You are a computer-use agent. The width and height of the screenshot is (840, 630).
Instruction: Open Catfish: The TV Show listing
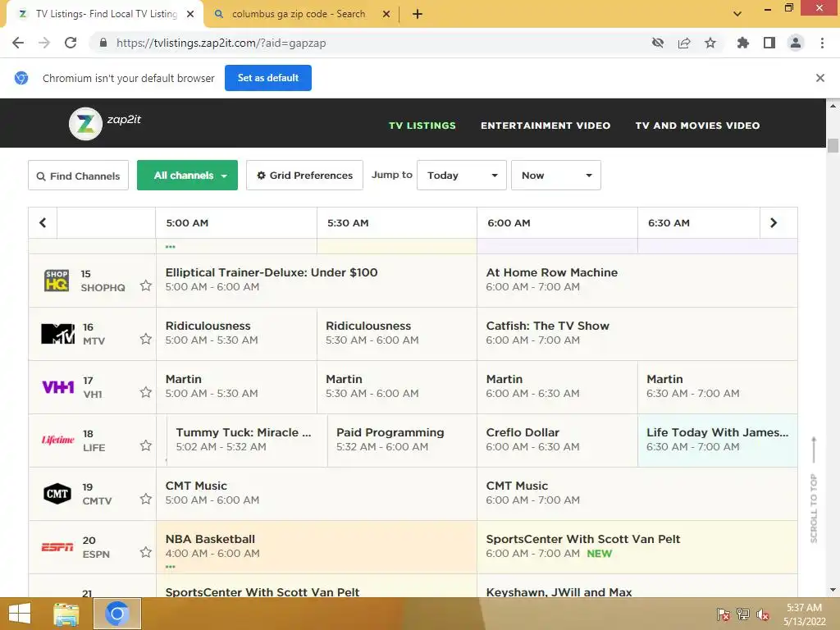coord(637,333)
